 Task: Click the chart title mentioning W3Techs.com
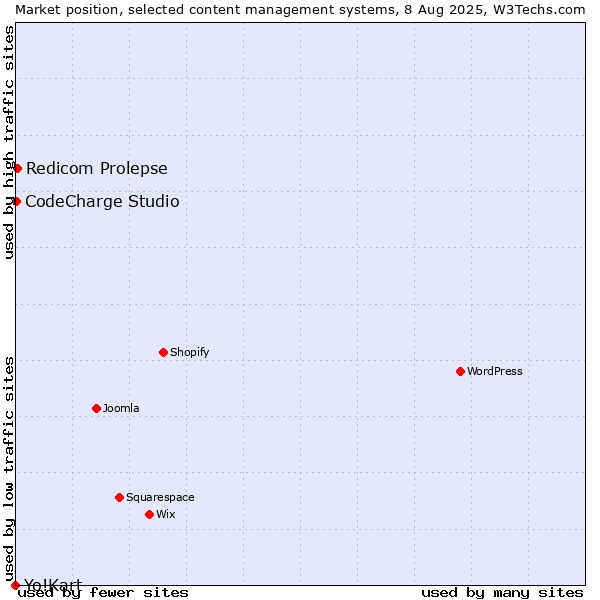(x=300, y=10)
